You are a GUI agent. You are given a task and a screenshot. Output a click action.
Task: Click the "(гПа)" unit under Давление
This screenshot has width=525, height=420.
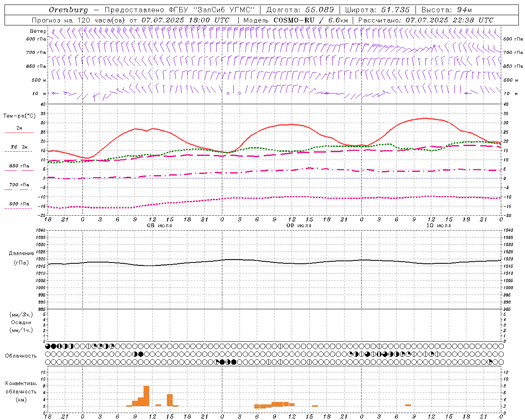click(x=21, y=262)
